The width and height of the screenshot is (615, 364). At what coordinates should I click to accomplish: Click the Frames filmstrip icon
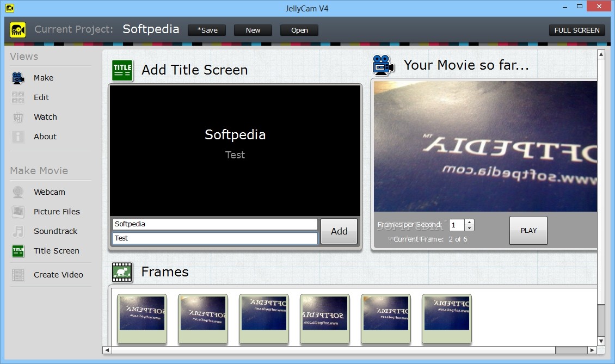[122, 272]
